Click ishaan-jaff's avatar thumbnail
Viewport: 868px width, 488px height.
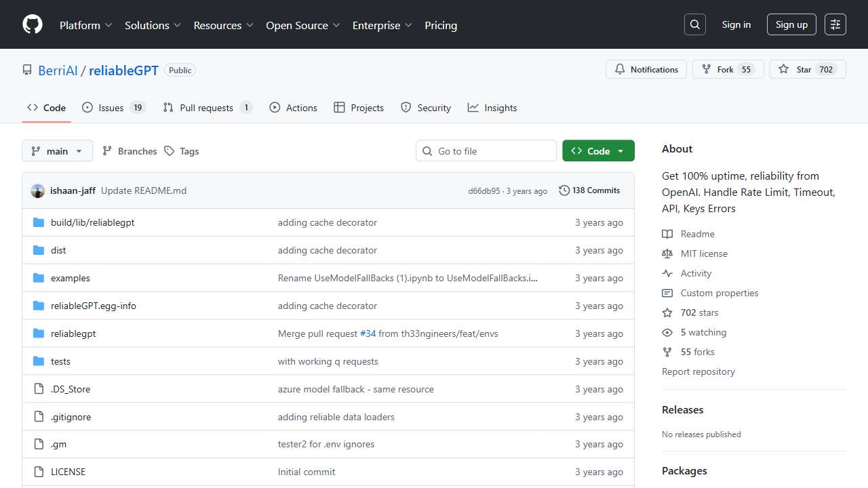(x=38, y=191)
